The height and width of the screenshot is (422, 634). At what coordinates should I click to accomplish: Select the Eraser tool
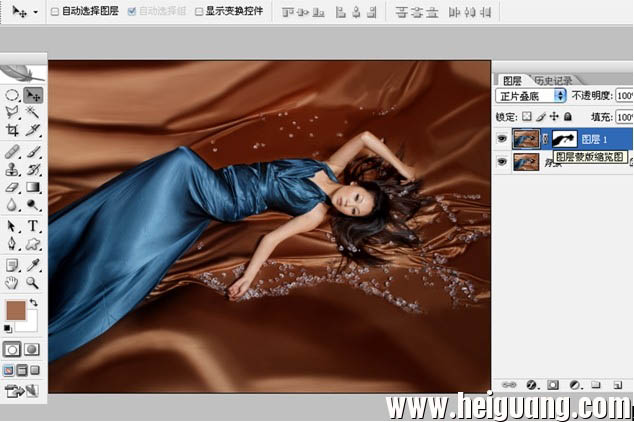tap(12, 188)
